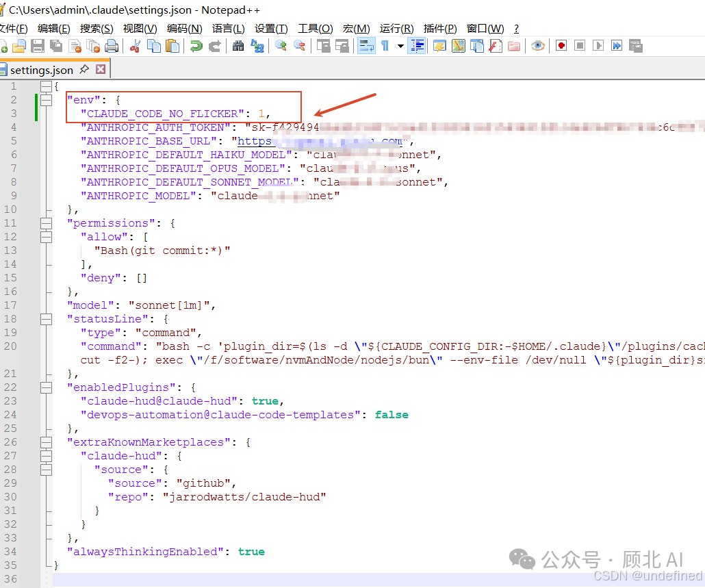Image resolution: width=705 pixels, height=588 pixels.
Task: Show the Document Map panel icon
Action: [458, 46]
